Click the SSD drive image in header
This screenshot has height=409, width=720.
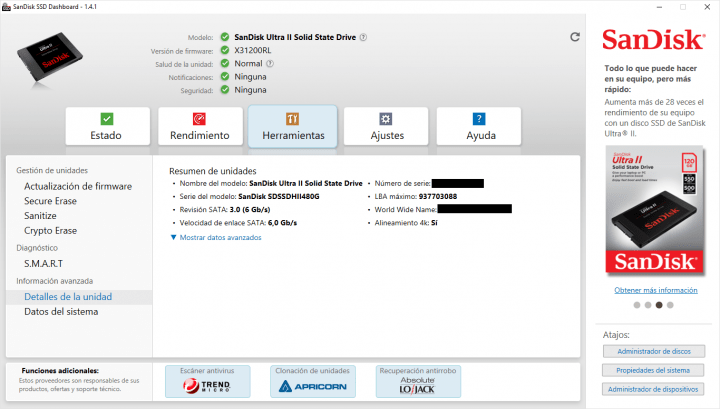tap(49, 58)
